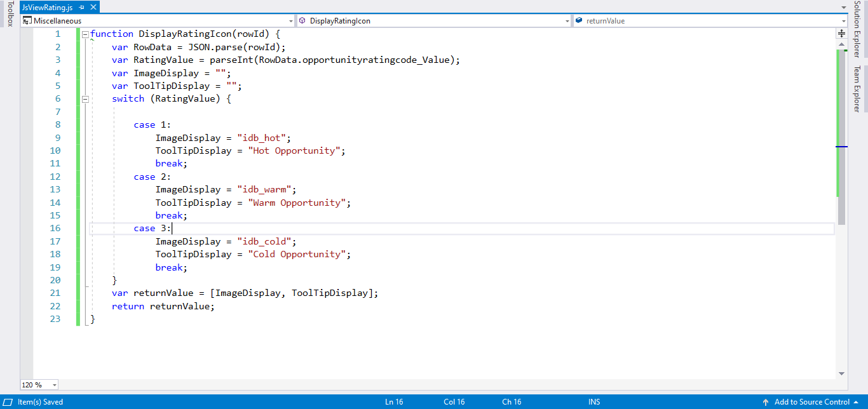Click the "Col 16" status indicator
868x409 pixels.
(x=454, y=402)
